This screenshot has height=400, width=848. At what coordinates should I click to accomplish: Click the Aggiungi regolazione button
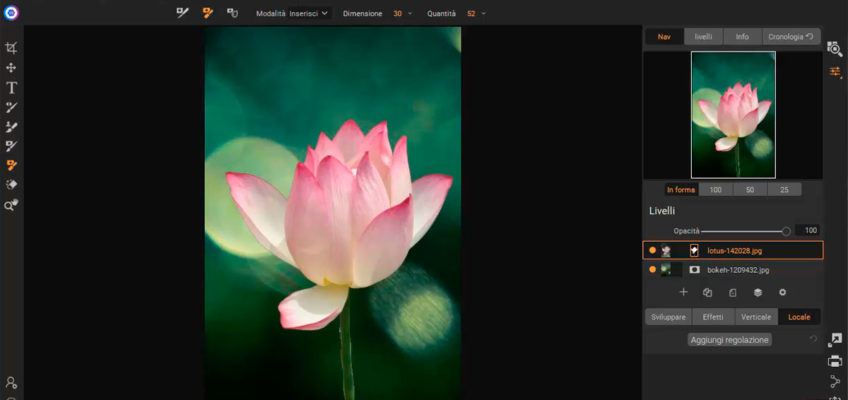(x=730, y=340)
